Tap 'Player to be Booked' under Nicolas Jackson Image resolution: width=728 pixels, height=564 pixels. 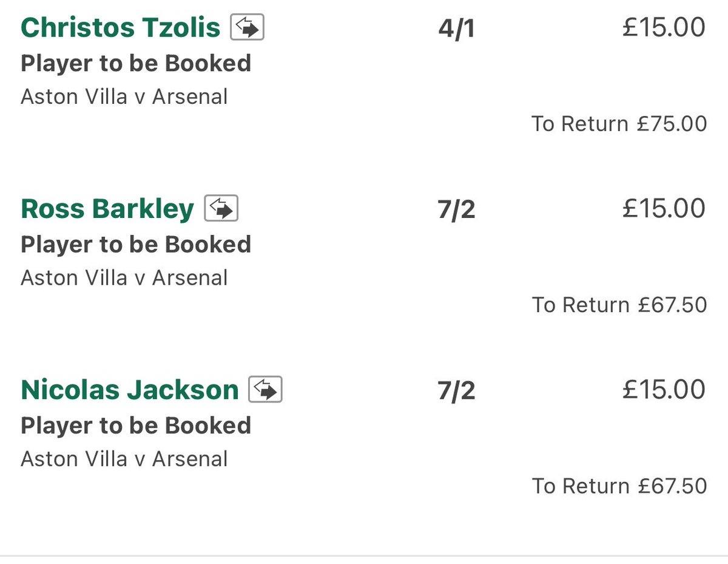(136, 426)
